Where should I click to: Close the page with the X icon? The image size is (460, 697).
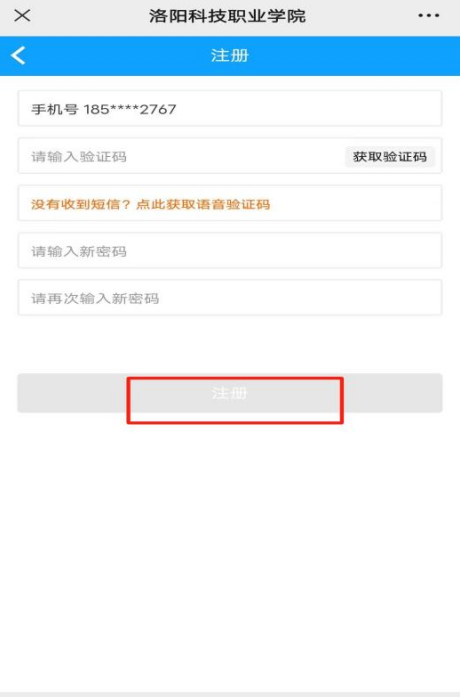pyautogui.click(x=22, y=16)
